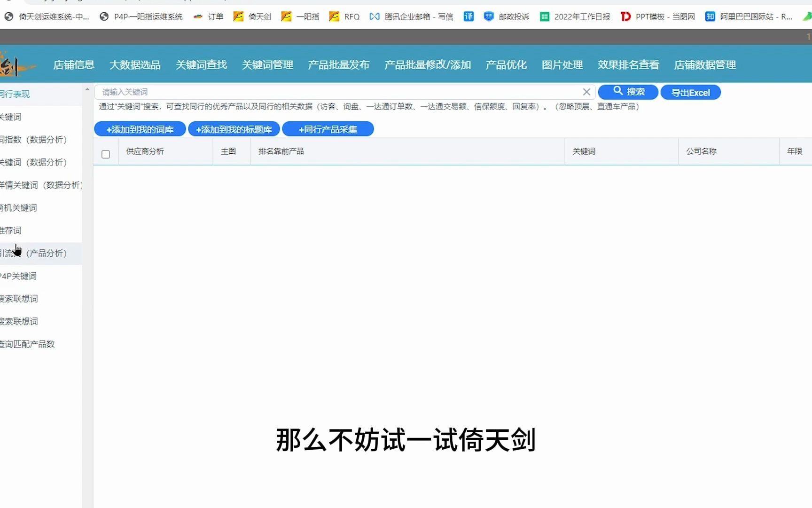Select 词指数 (数据分析) sidebar item
812x508 pixels.
tap(41, 140)
